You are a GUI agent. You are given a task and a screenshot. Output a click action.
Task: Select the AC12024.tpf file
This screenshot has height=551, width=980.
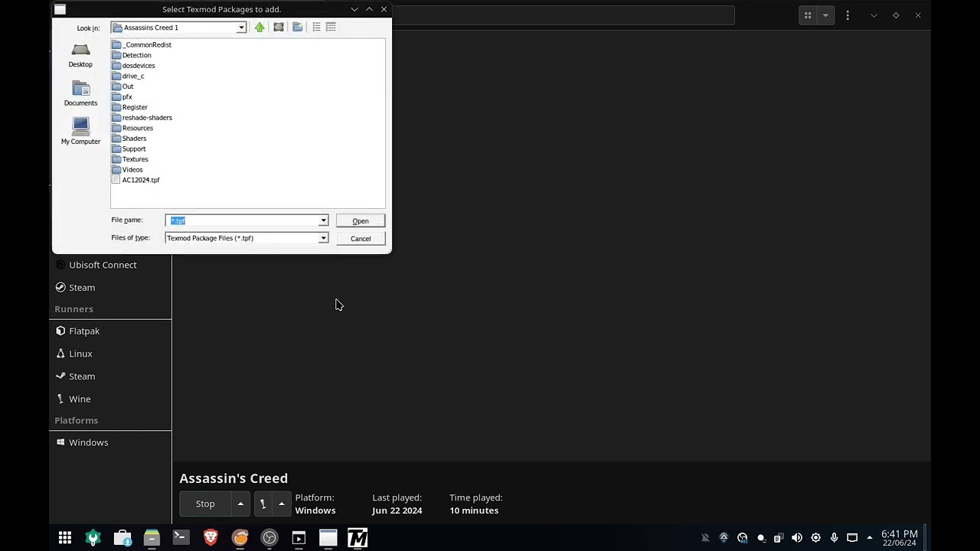[x=136, y=180]
